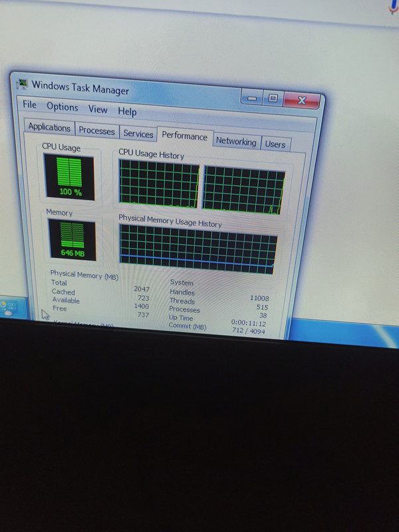Click the right CPU Usage History graph

coord(243,190)
